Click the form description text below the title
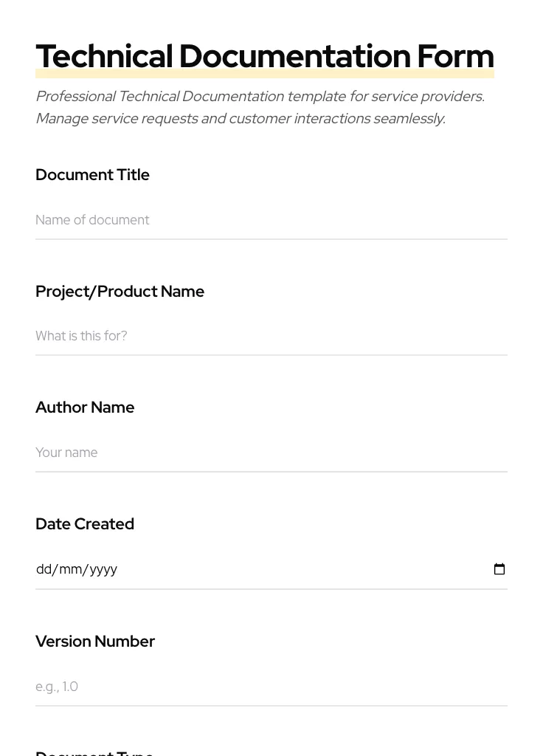This screenshot has width=543, height=756. pos(260,107)
